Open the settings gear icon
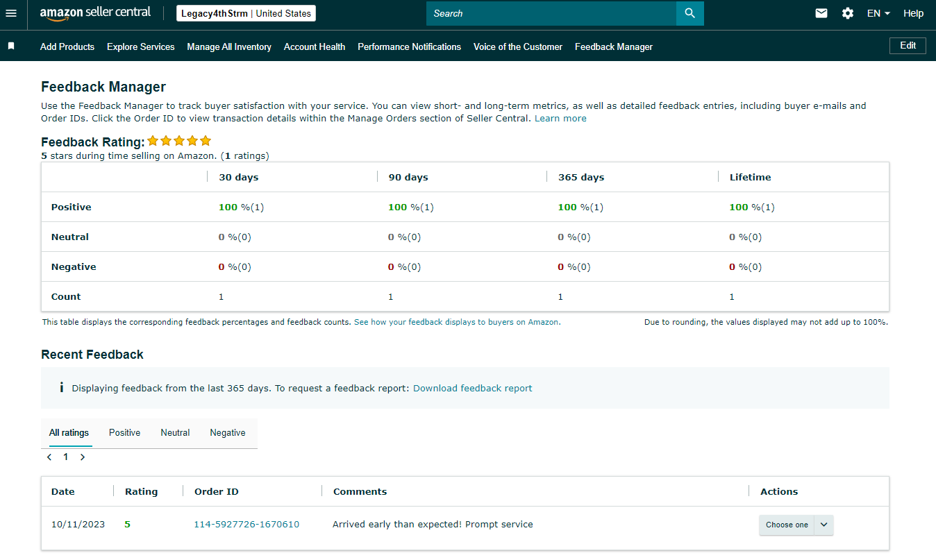936x560 pixels. click(x=848, y=13)
